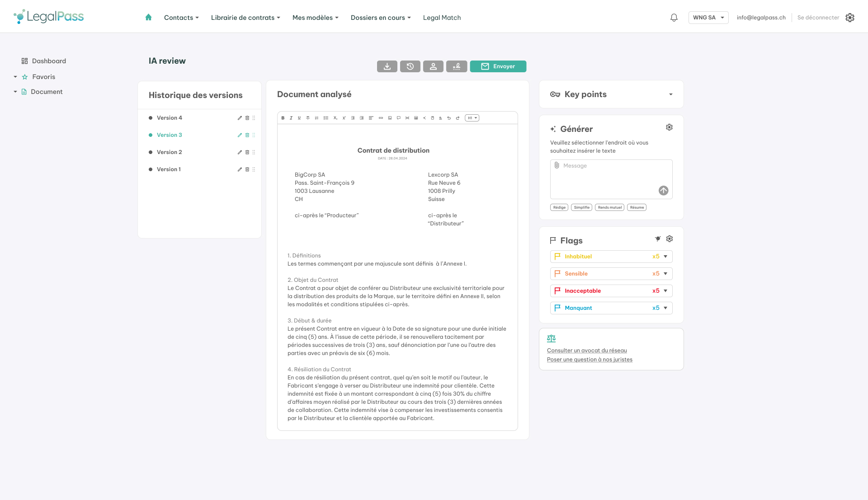
Task: Apply italic formatting
Action: coord(291,118)
